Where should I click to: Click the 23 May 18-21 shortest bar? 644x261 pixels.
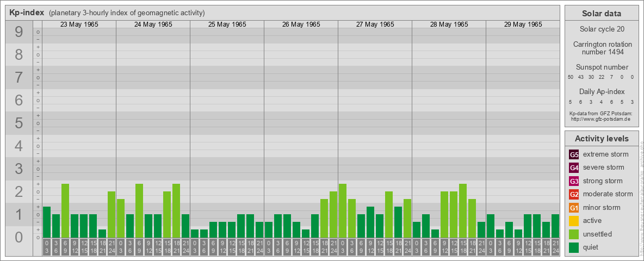pos(102,233)
